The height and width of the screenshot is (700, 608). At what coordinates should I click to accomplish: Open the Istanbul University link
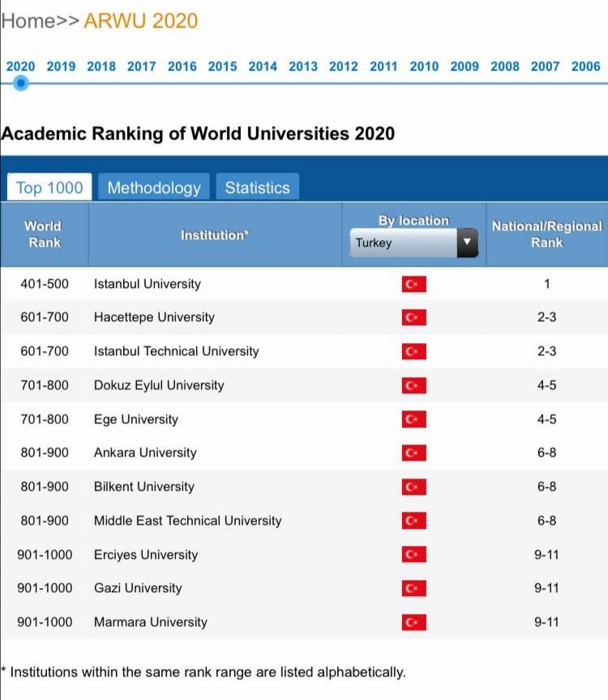pos(148,284)
